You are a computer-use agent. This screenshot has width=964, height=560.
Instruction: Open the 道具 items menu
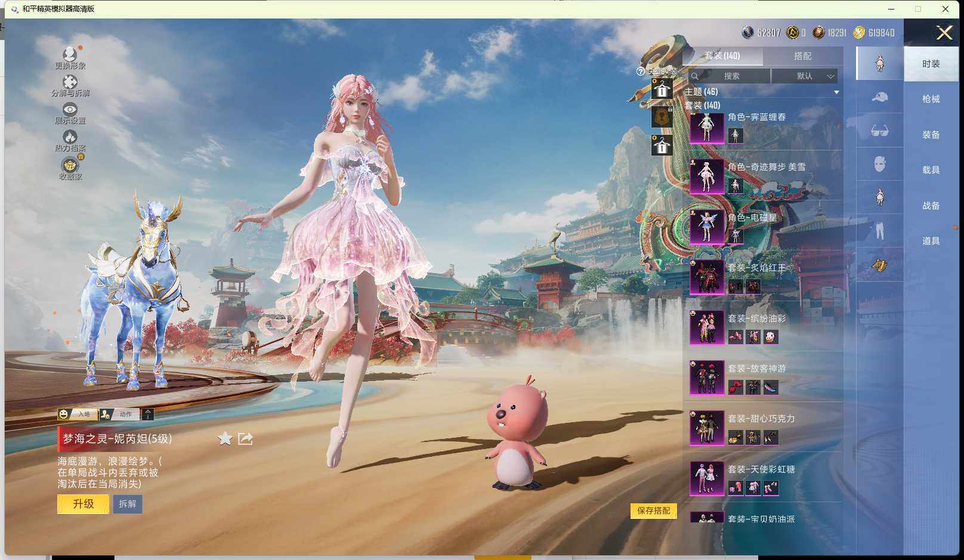tap(931, 241)
